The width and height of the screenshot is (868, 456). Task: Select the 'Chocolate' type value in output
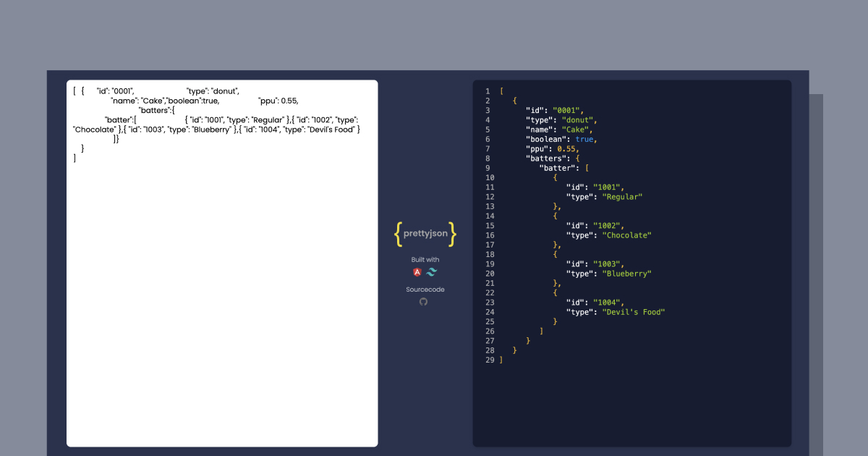coord(626,235)
